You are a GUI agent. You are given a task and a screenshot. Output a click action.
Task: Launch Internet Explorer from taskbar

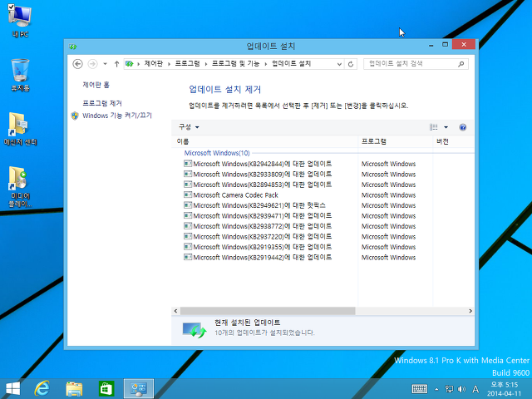coord(42,389)
